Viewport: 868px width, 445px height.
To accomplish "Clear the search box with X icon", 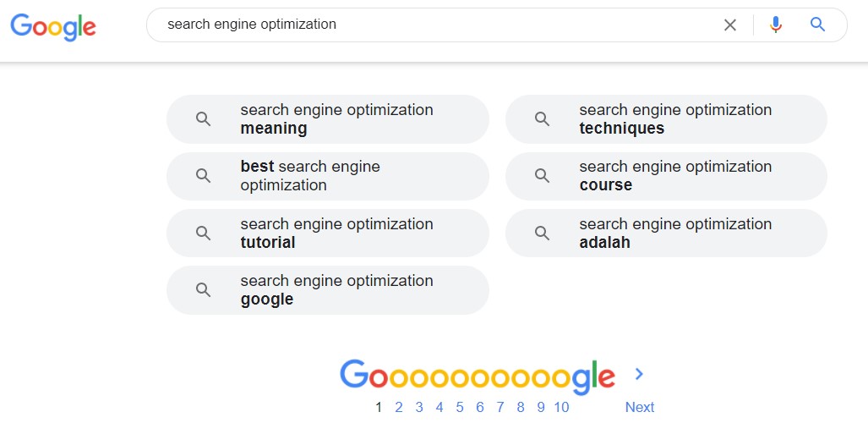I will coord(730,25).
